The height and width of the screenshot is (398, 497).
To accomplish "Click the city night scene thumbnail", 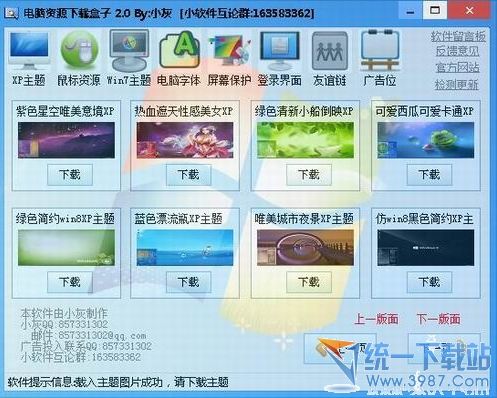I will [305, 248].
